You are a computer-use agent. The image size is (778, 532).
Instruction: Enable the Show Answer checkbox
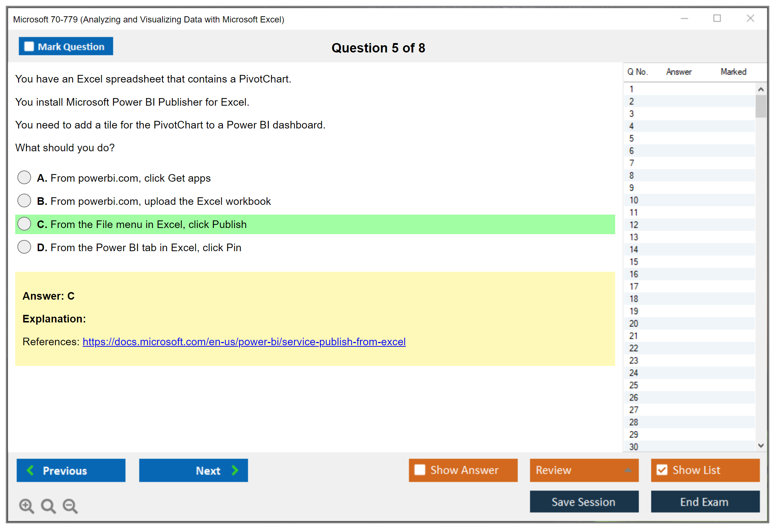(x=420, y=470)
